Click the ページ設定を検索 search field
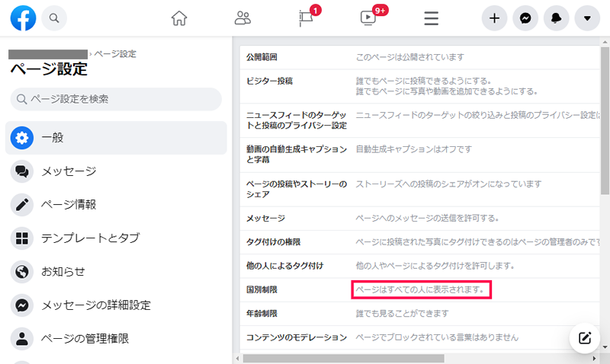Screen dimensions: 610x364 pos(116,99)
